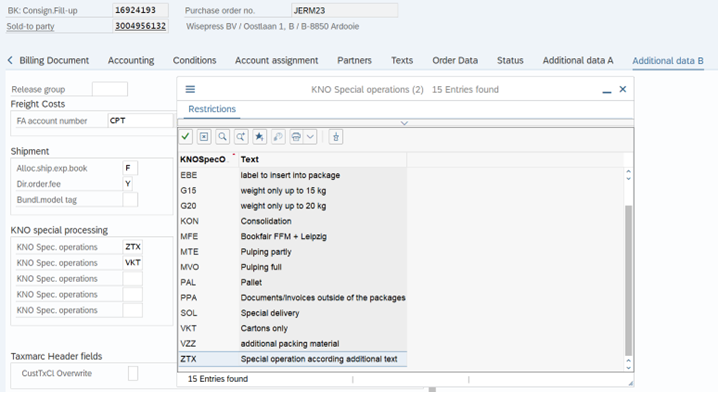Image resolution: width=719 pixels, height=393 pixels.
Task: Select the PPA Documents/Invoices outside packages row
Action: (x=293, y=298)
